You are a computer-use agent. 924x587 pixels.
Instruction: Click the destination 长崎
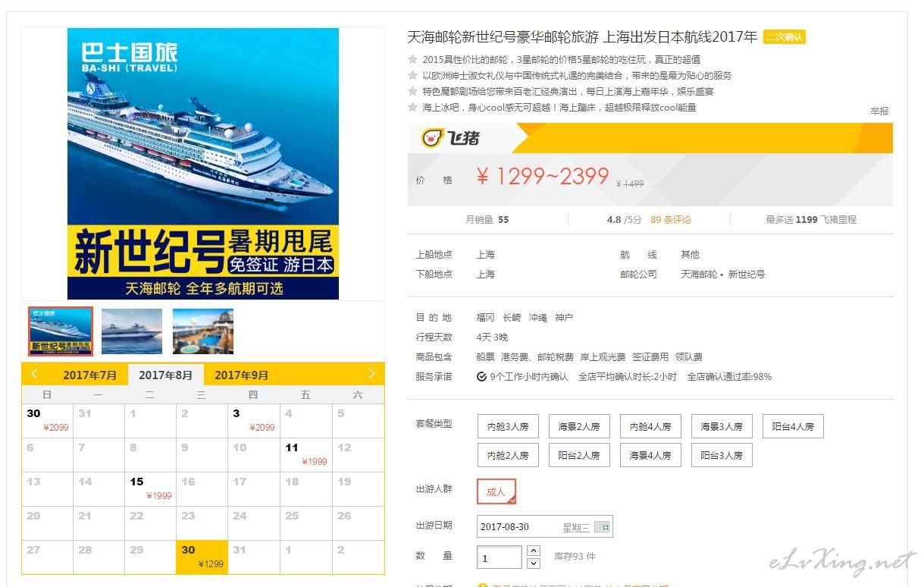[x=512, y=318]
